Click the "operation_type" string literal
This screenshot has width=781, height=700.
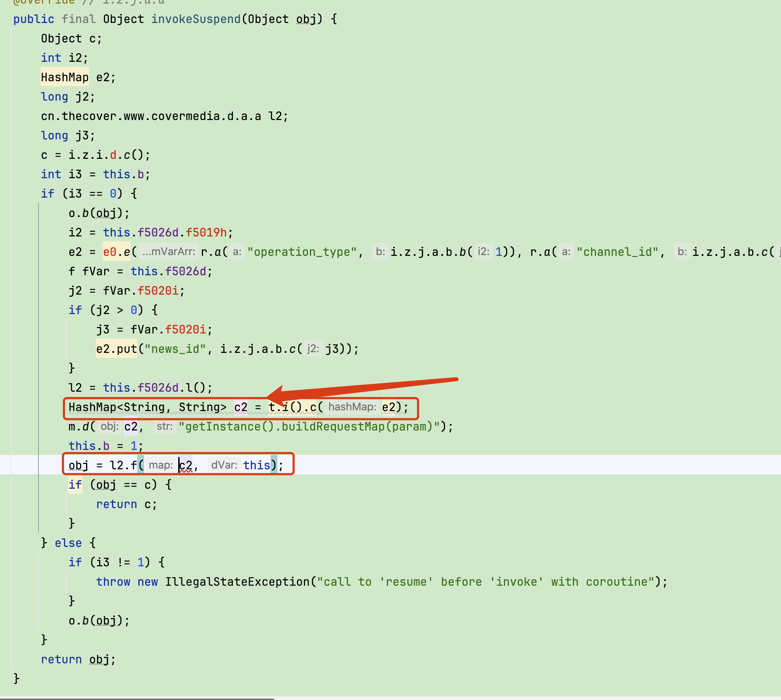(x=302, y=252)
